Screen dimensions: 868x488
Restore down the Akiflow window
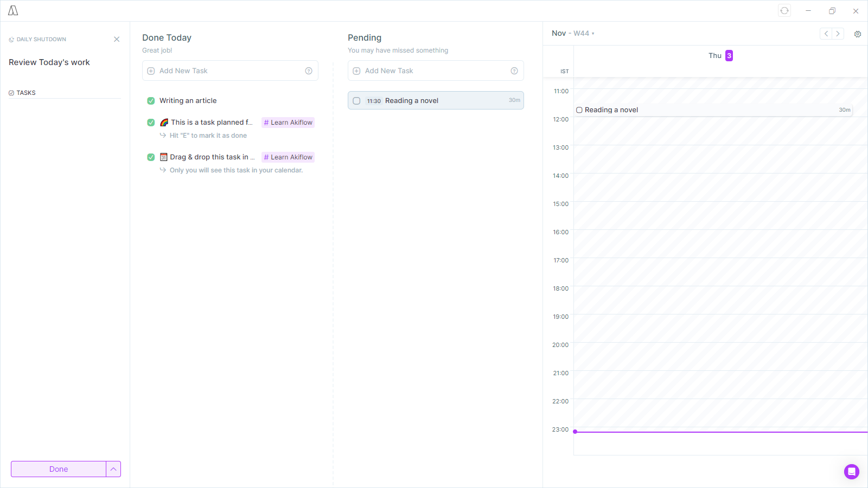832,10
